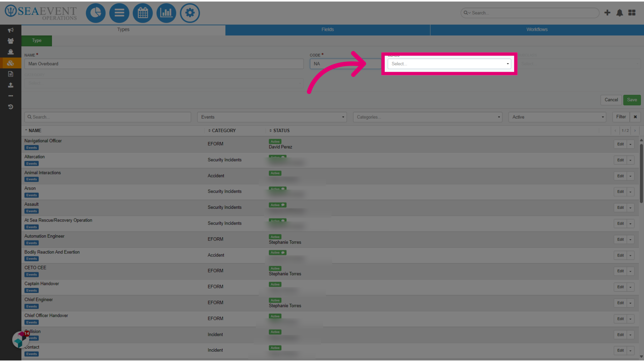The width and height of the screenshot is (644, 362).
Task: Expand Edit options for Navigational Officer
Action: [x=631, y=144]
